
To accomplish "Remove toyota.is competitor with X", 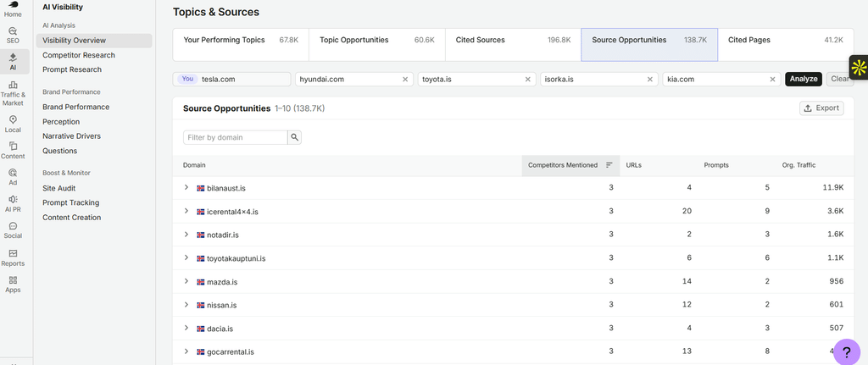I will [x=527, y=79].
